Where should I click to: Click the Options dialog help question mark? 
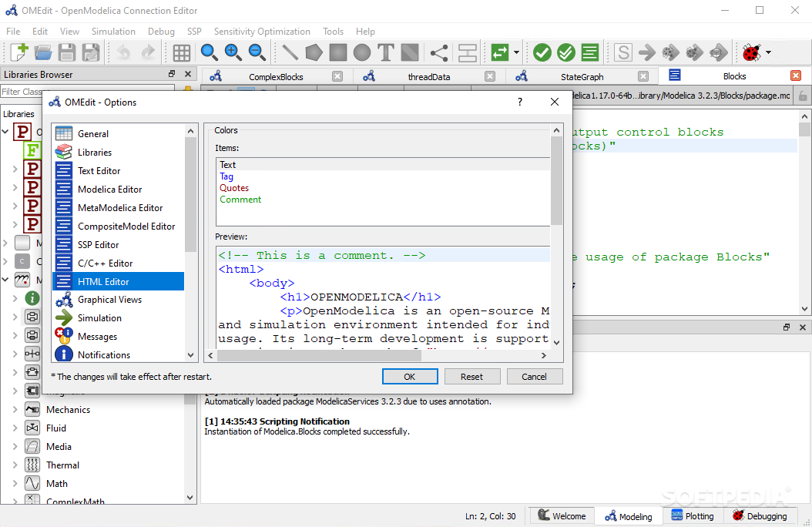pyautogui.click(x=520, y=102)
